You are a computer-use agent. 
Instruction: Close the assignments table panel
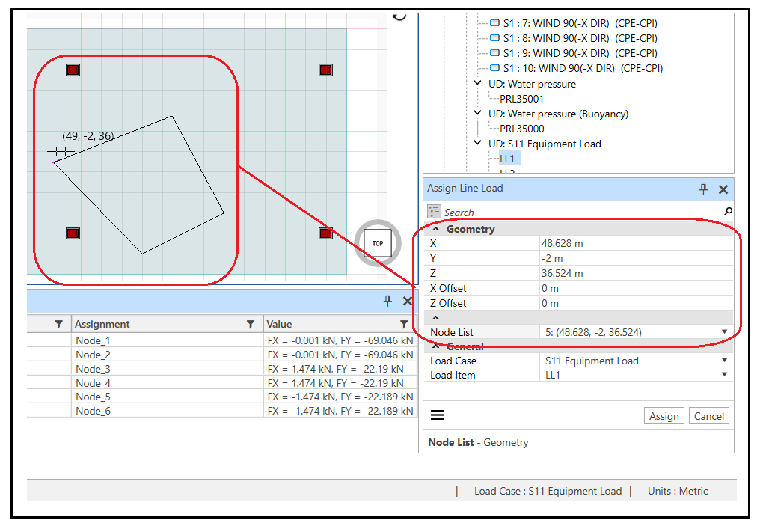pos(408,301)
